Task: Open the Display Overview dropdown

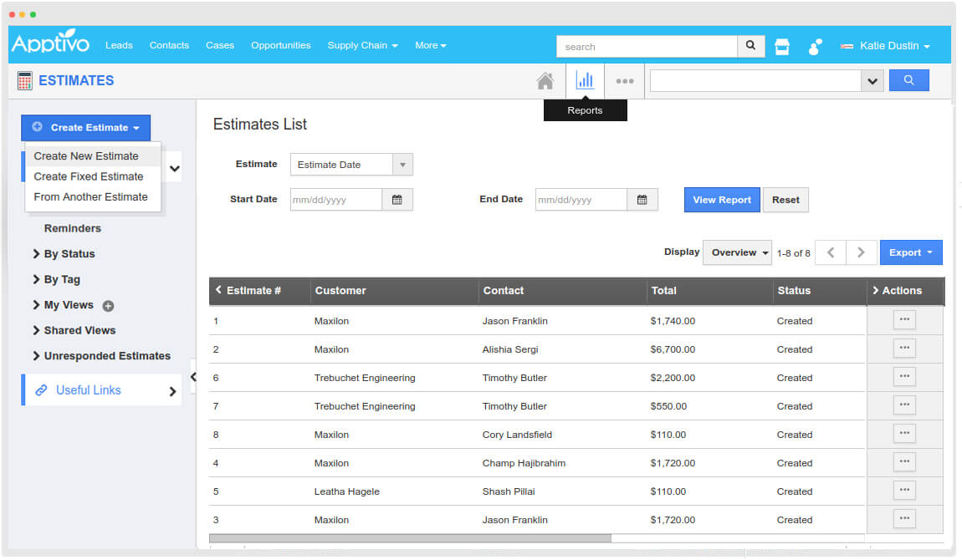Action: pos(736,252)
